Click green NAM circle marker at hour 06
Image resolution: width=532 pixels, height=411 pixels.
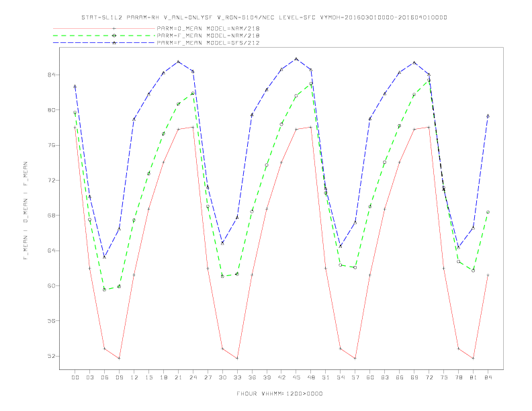tap(105, 289)
